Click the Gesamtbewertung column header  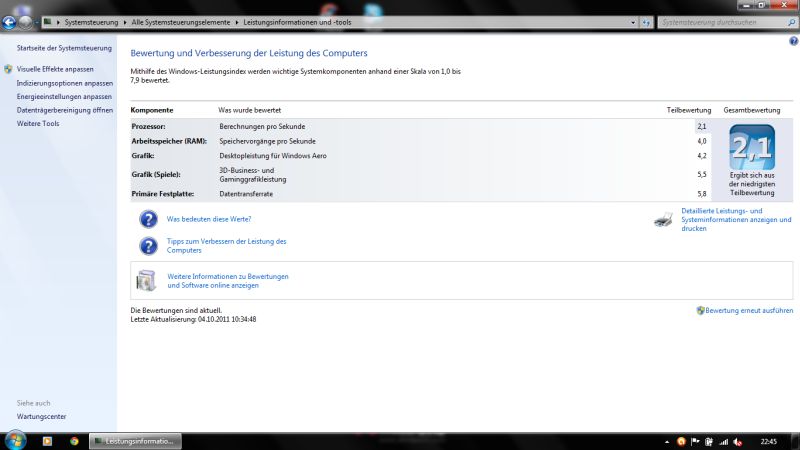click(752, 110)
